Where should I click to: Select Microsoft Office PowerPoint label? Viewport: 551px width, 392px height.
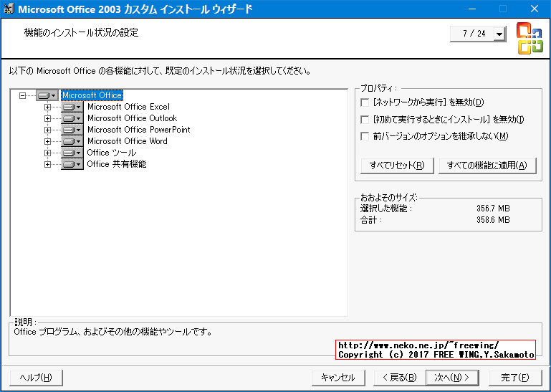click(x=139, y=130)
